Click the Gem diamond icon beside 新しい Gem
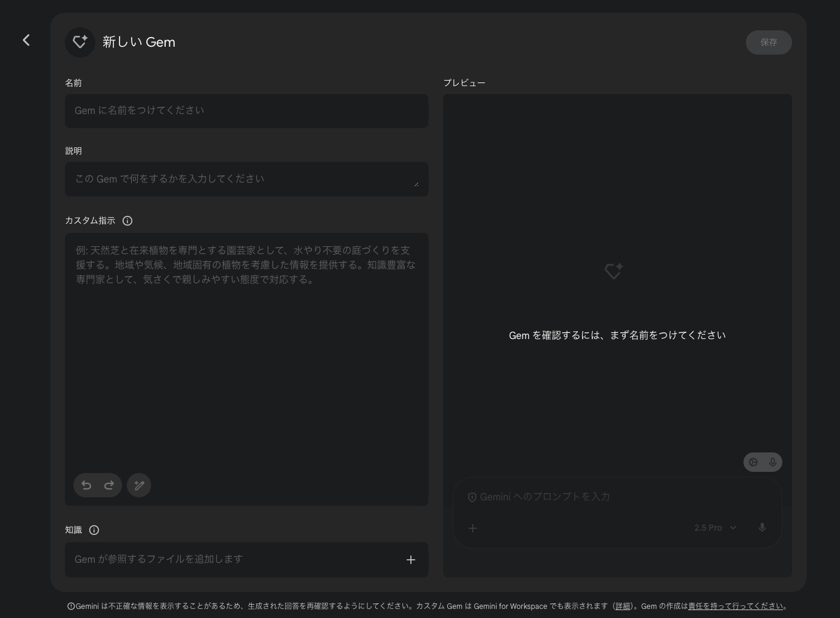Image resolution: width=840 pixels, height=618 pixels. pyautogui.click(x=80, y=42)
